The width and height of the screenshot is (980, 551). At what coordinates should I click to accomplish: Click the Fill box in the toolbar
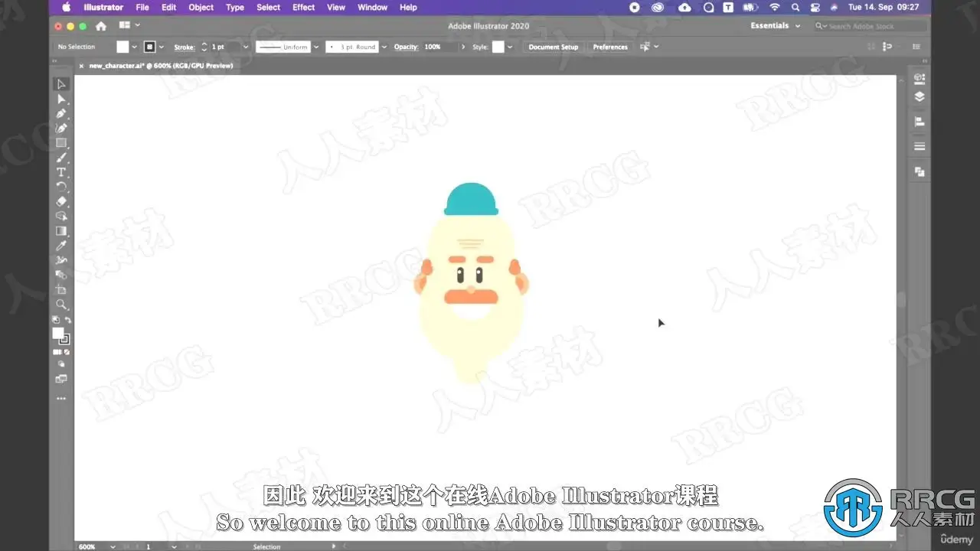pos(57,333)
